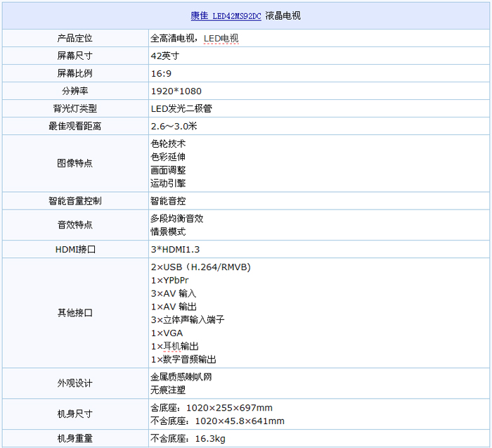Click the 色轮技术 image feature line
The image size is (492, 448).
coord(168,143)
